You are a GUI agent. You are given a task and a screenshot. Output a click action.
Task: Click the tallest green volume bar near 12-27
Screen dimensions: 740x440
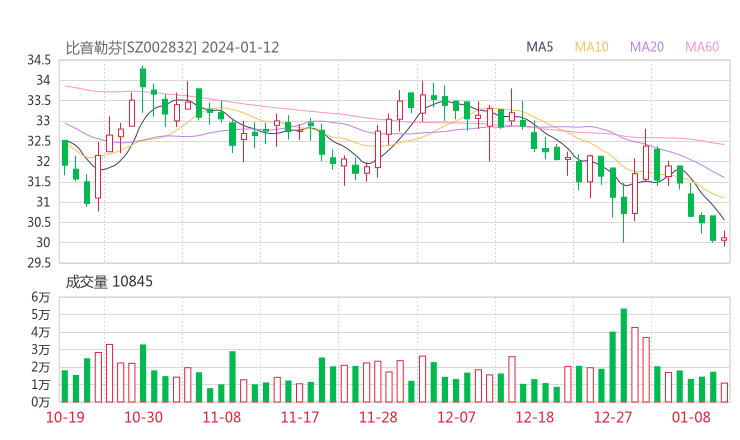pos(623,355)
